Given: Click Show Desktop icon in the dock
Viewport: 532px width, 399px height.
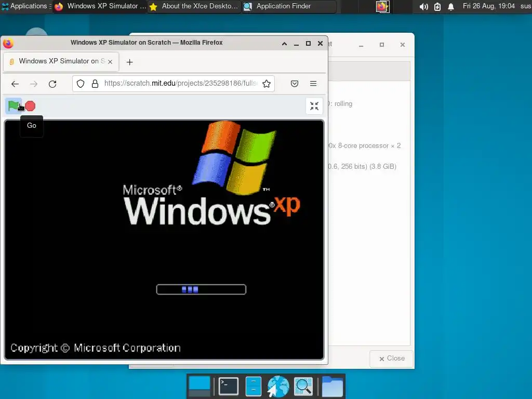Looking at the screenshot, I should pyautogui.click(x=199, y=386).
